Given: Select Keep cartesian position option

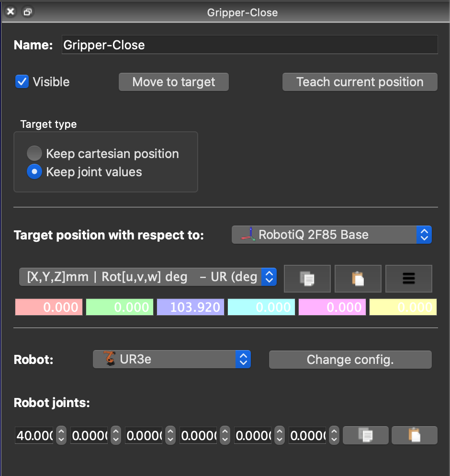Looking at the screenshot, I should click(34, 154).
